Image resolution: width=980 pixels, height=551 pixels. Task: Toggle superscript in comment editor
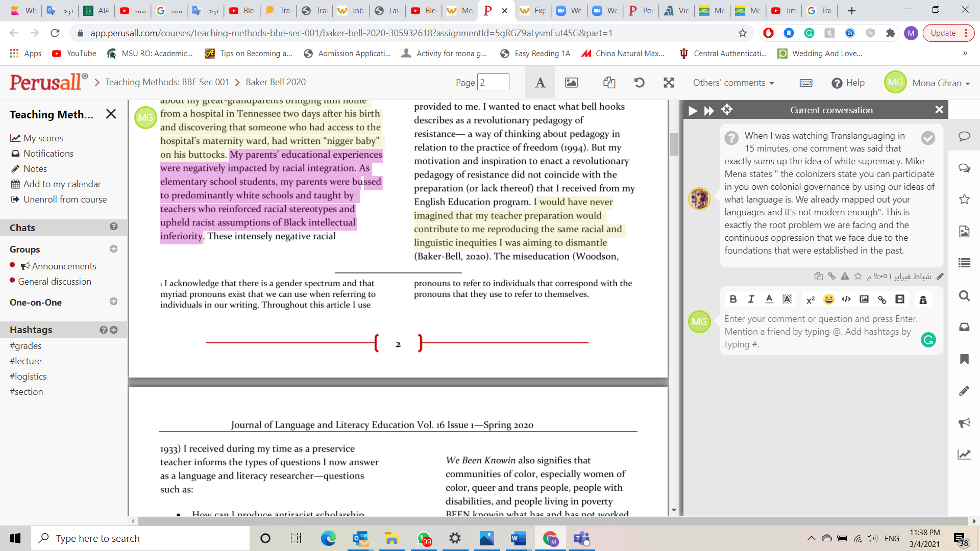pyautogui.click(x=810, y=299)
